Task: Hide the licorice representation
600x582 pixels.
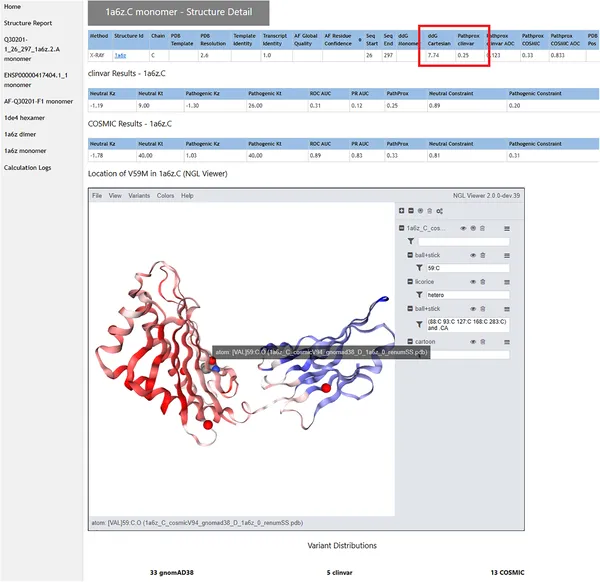Action: point(473,282)
